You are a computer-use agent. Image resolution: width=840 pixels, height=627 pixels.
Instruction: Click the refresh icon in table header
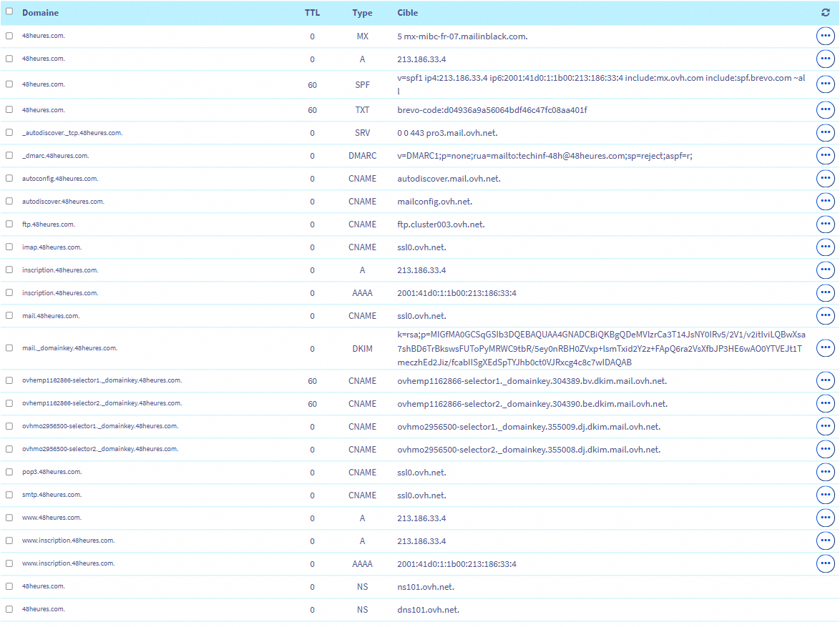coord(825,13)
